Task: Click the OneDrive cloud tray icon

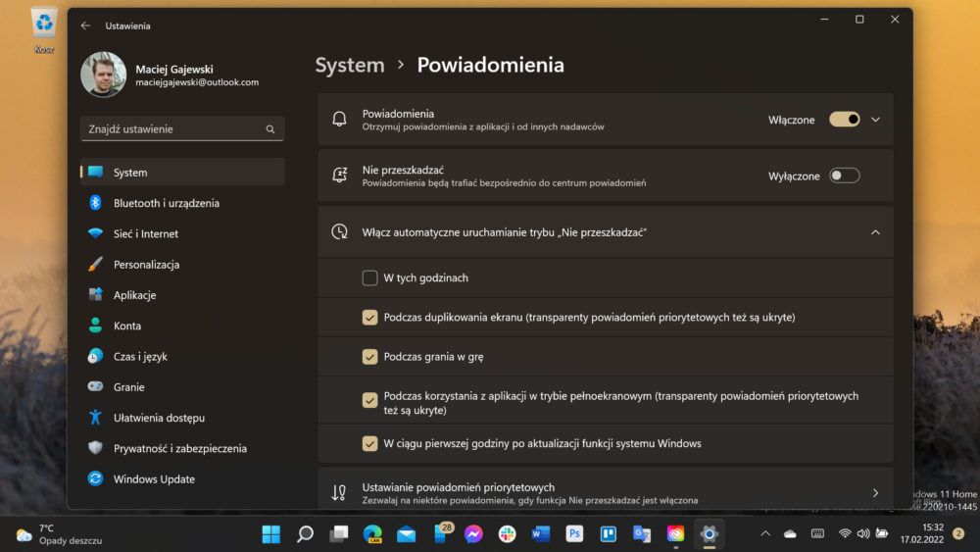Action: pos(791,534)
